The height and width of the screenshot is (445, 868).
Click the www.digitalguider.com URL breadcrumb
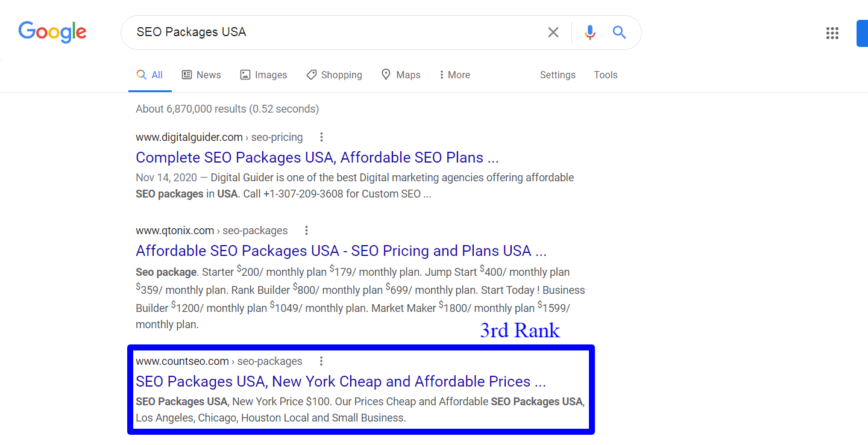[x=219, y=137]
